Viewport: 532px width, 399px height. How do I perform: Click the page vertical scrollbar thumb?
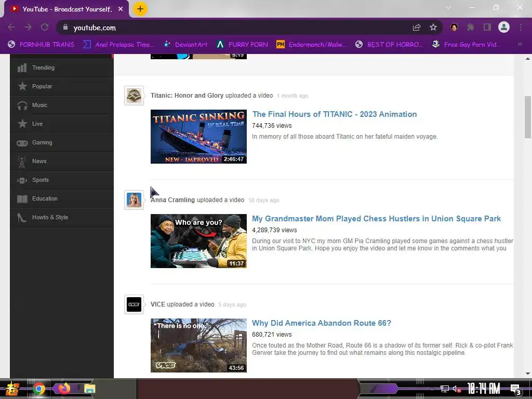click(528, 117)
